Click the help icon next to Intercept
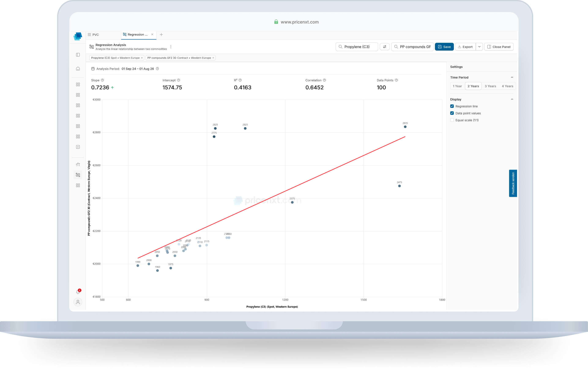The height and width of the screenshot is (371, 588). 179,80
